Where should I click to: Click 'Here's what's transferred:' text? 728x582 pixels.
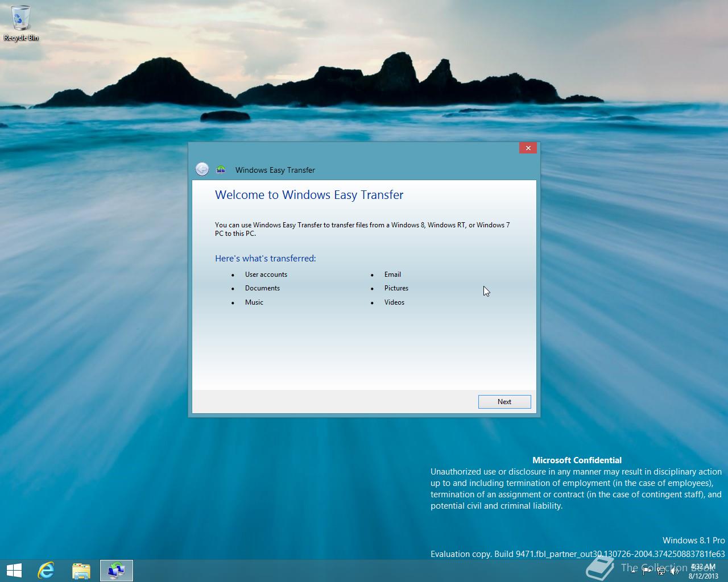[265, 259]
